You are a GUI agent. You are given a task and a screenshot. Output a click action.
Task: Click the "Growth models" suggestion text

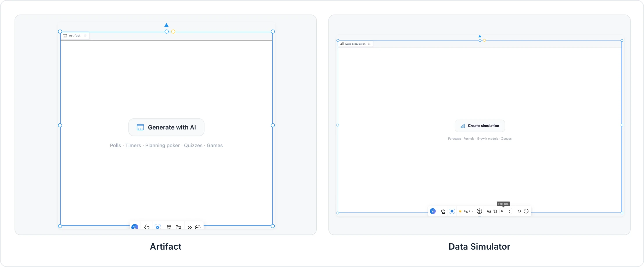click(x=487, y=139)
